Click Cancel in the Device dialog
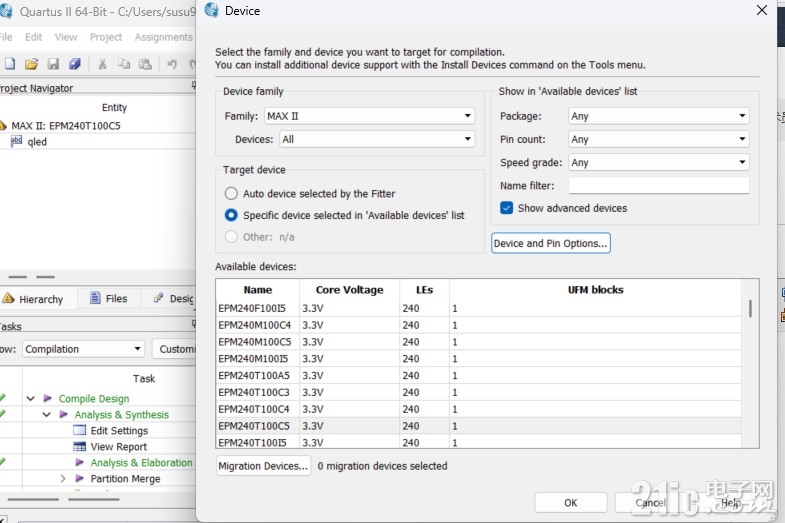785x523 pixels. click(x=650, y=502)
